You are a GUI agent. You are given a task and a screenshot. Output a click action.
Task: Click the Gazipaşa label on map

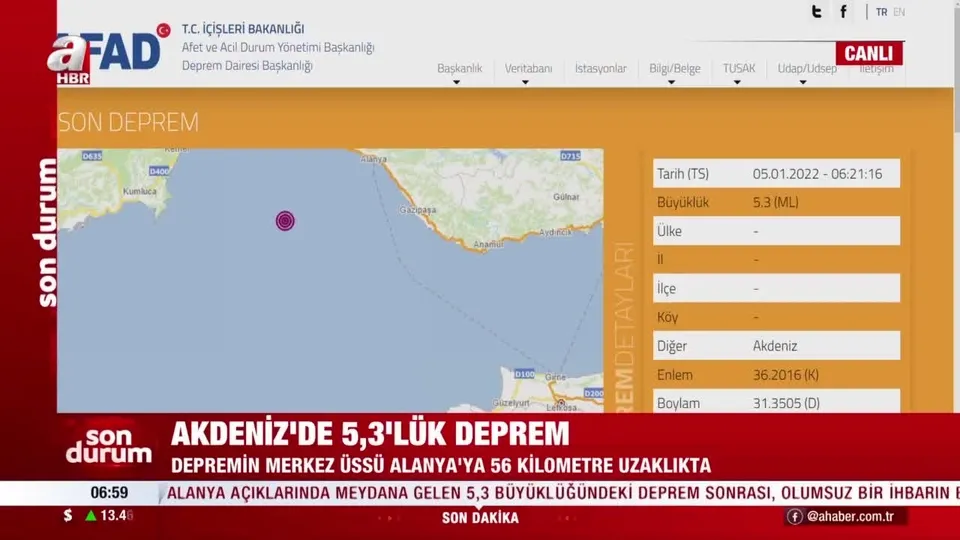coord(418,209)
